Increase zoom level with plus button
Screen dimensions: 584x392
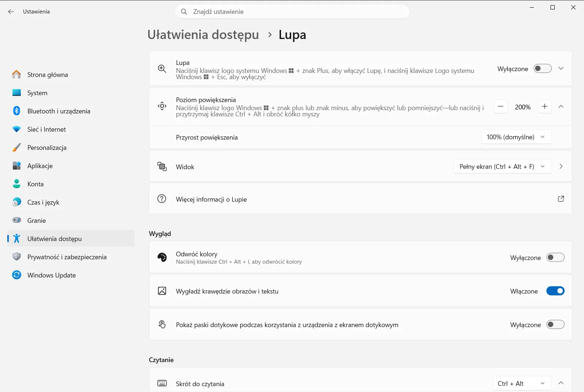pyautogui.click(x=545, y=106)
